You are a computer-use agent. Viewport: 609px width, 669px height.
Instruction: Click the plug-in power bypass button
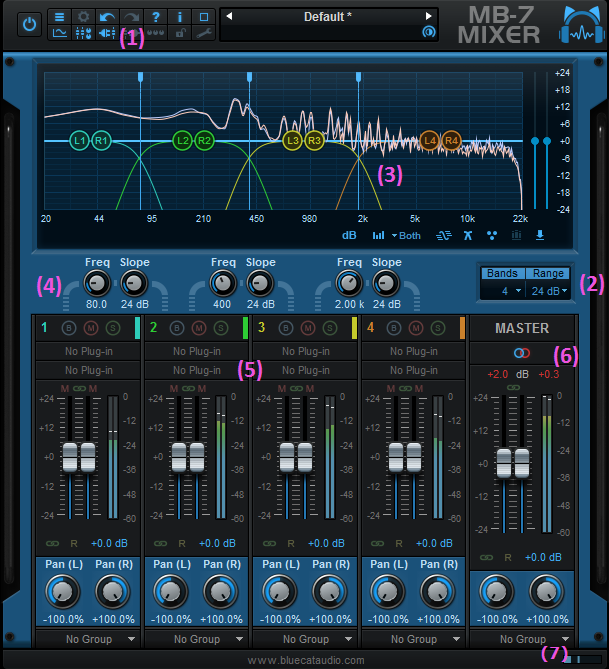[29, 24]
